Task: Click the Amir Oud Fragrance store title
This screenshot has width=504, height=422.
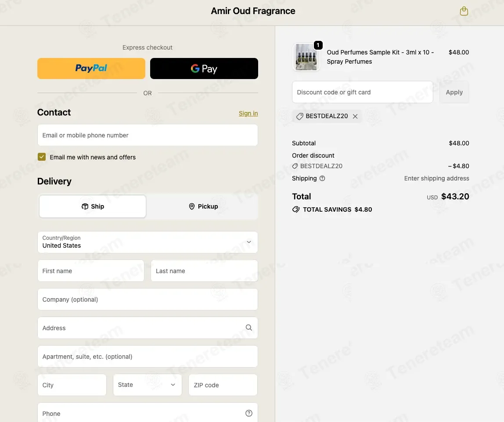Action: 253,11
